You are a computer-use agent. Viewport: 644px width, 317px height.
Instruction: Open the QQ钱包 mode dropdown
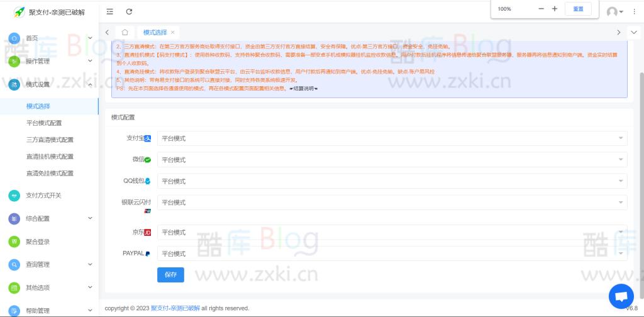click(x=392, y=181)
